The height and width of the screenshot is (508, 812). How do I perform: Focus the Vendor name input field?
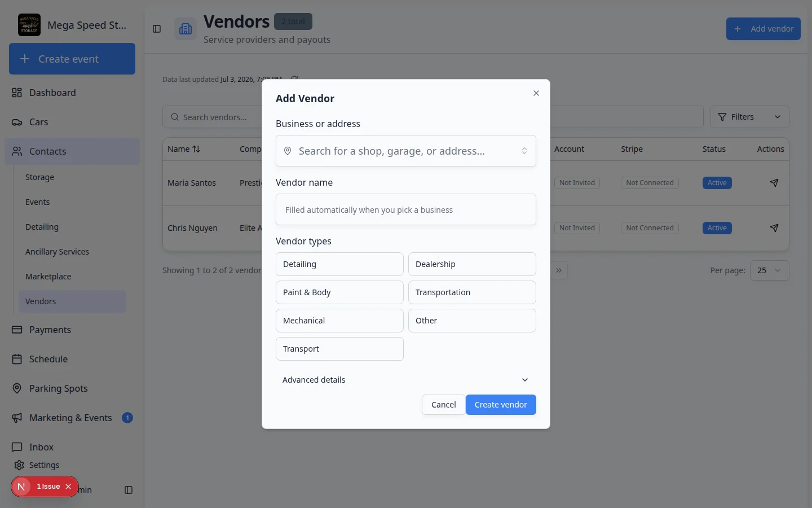pyautogui.click(x=406, y=209)
